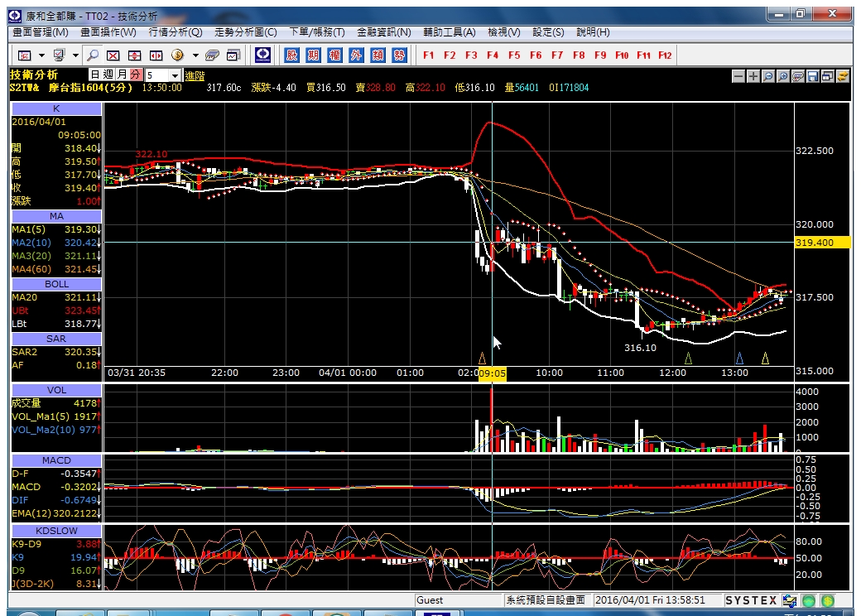
Task: Click the KDSLOW indicator panel header
Action: [x=56, y=531]
